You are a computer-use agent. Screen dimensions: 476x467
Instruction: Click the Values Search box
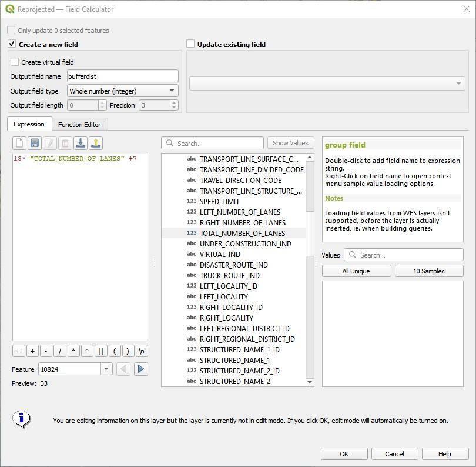(404, 255)
